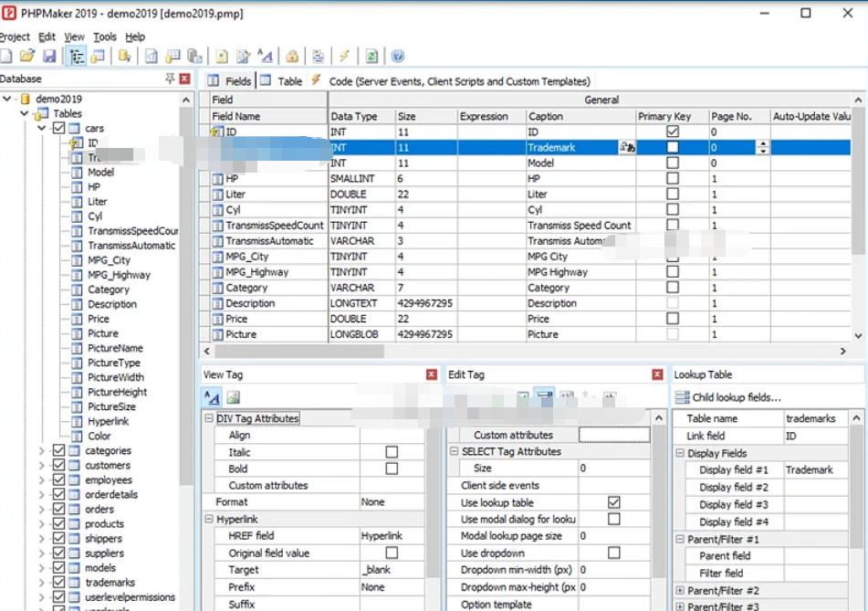868x611 pixels.
Task: Expand the categories table node
Action: [42, 451]
